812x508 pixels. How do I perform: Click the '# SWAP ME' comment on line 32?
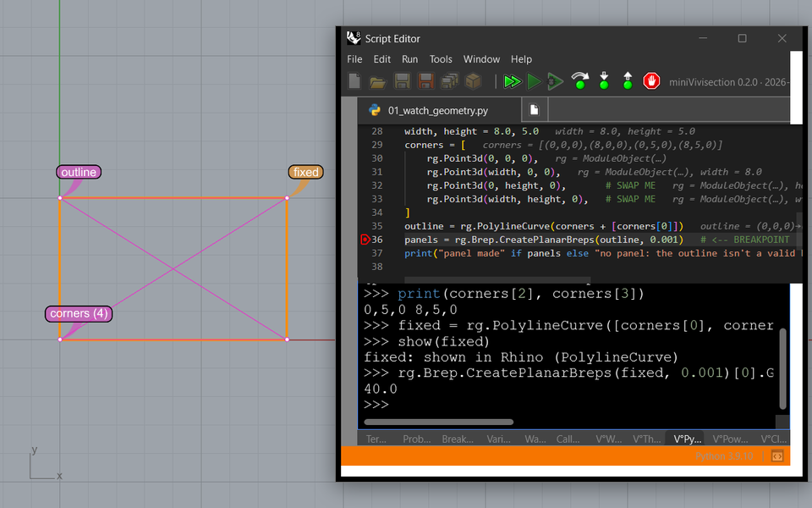coord(630,185)
